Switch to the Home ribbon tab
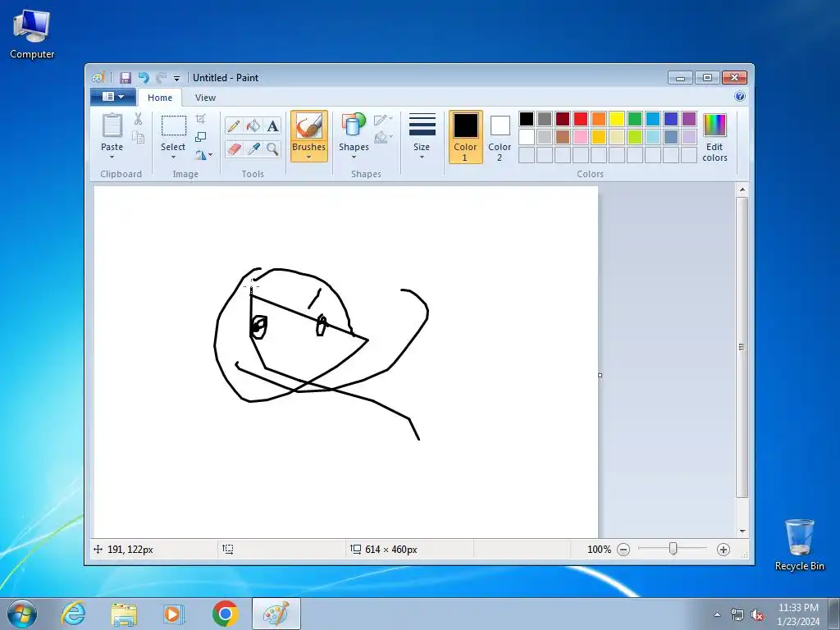This screenshot has width=840, height=630. click(x=160, y=98)
